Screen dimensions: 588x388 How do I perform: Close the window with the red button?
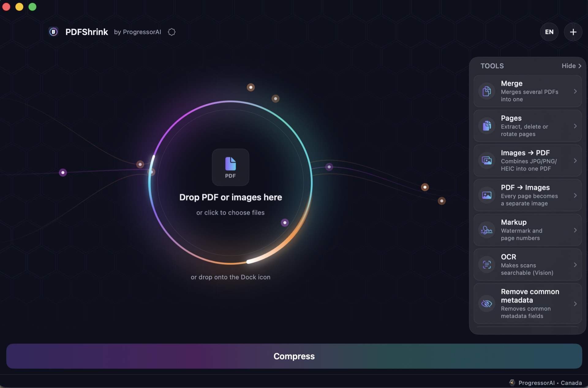coord(6,7)
